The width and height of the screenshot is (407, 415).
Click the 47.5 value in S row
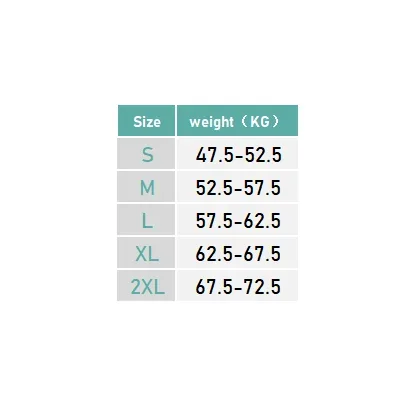point(214,155)
